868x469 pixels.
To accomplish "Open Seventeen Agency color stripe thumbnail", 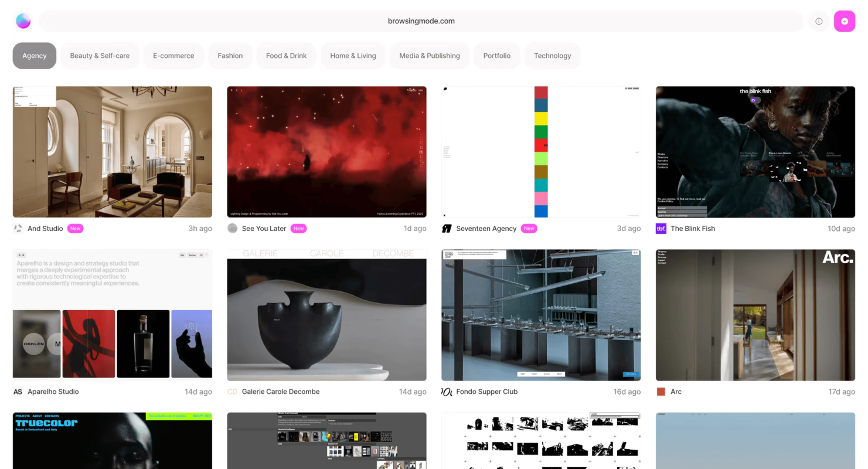I will 541,152.
